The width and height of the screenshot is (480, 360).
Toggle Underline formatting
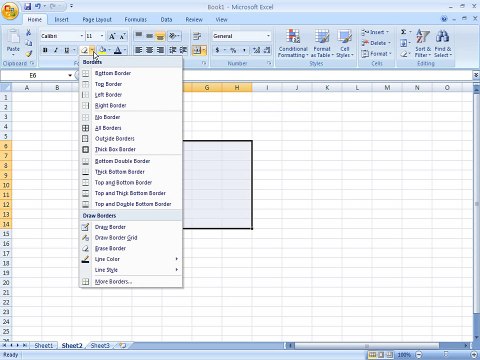pos(67,50)
